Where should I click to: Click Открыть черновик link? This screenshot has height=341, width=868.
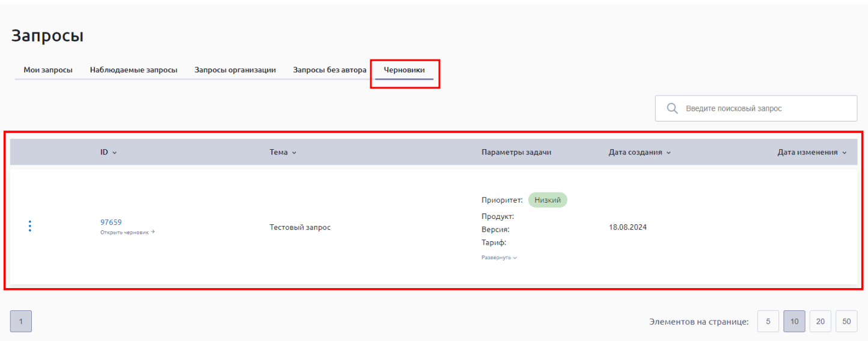127,232
